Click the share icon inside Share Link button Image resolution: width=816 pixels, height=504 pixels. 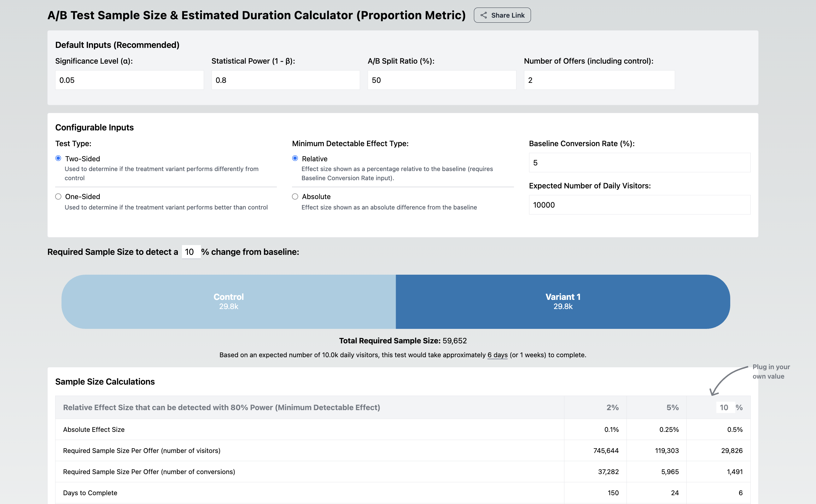(x=483, y=15)
